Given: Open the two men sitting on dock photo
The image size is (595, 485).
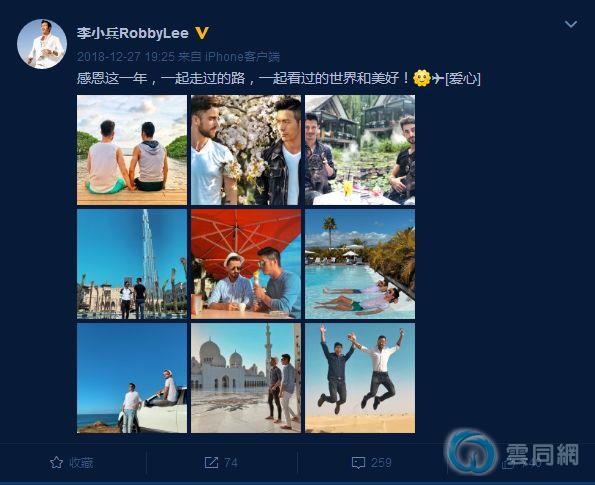Looking at the screenshot, I should click(x=132, y=150).
